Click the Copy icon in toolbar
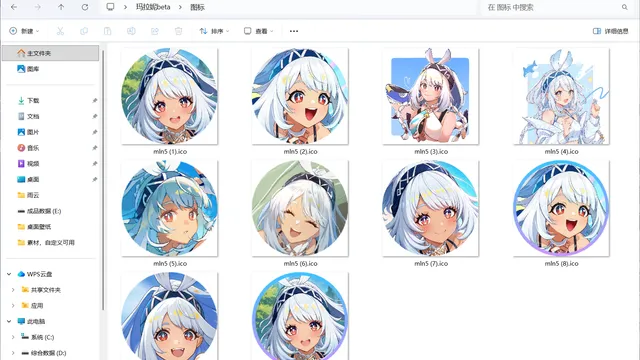Viewport: 640px width, 360px height. [84, 31]
